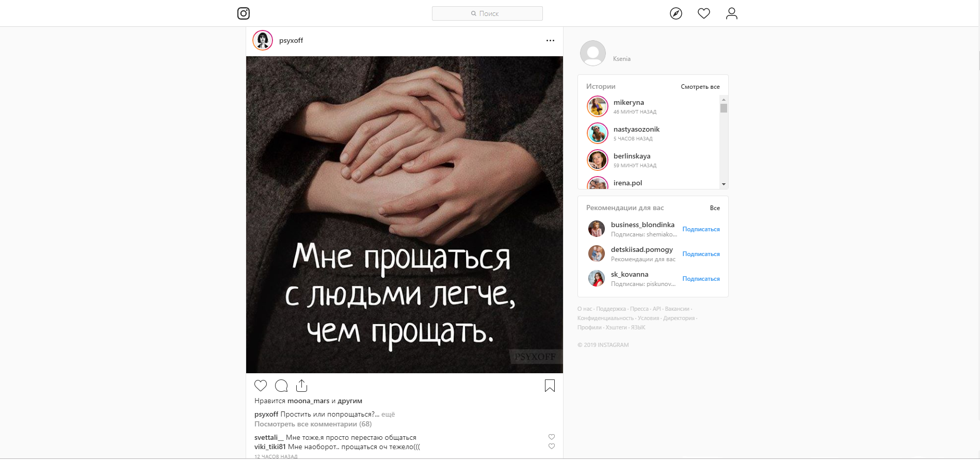Like the comment by svettali__
This screenshot has width=980, height=461.
coord(552,437)
